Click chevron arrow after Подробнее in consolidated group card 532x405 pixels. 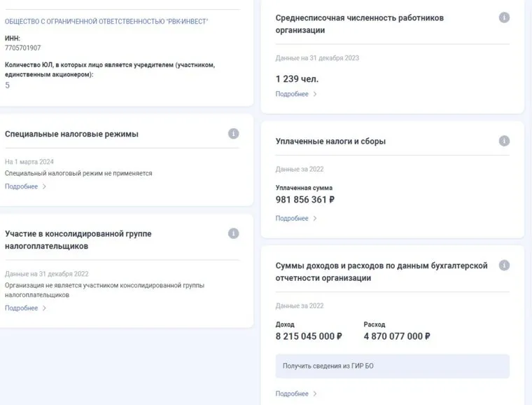(45, 308)
